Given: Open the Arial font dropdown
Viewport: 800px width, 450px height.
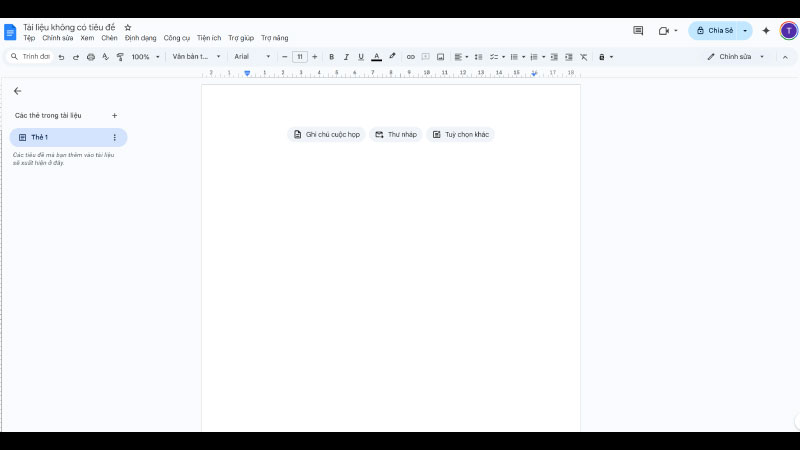Looking at the screenshot, I should point(252,57).
